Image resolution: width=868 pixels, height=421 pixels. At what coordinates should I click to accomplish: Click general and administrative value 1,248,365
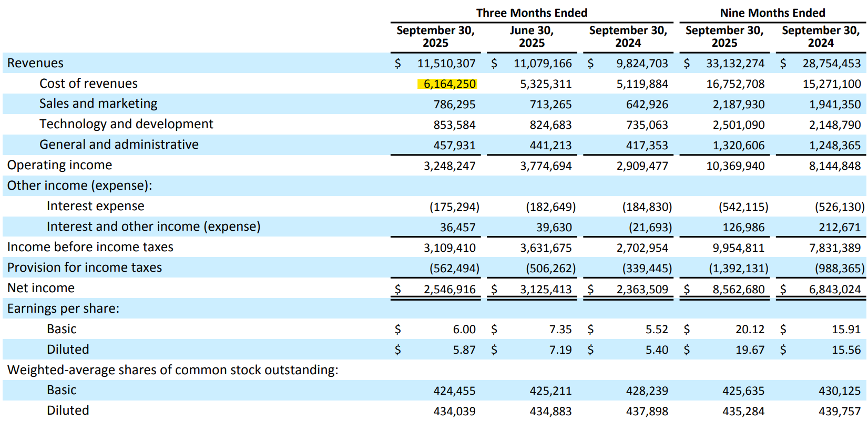(x=835, y=146)
